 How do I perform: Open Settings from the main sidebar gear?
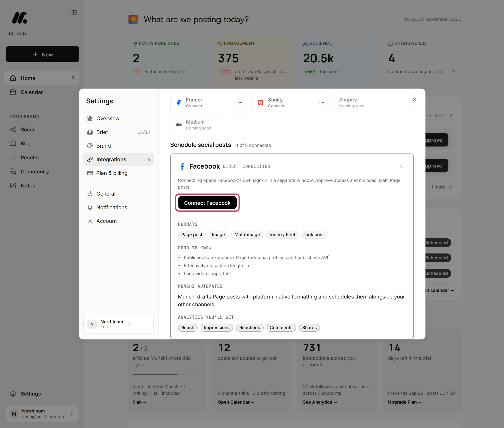click(13, 394)
